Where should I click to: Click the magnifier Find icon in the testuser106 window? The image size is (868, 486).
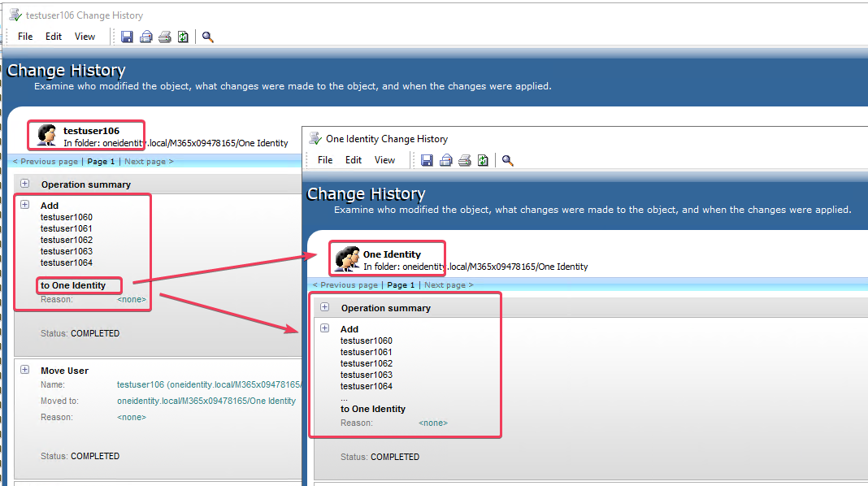(x=207, y=37)
